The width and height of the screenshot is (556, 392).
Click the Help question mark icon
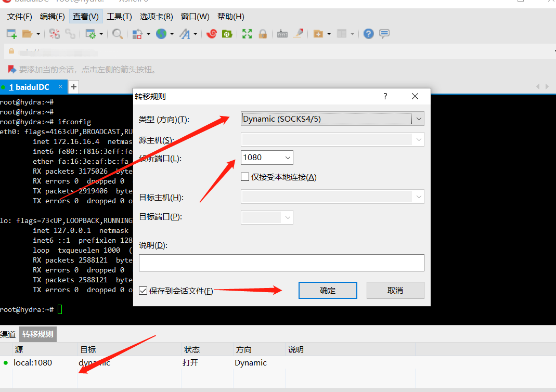[x=368, y=33]
